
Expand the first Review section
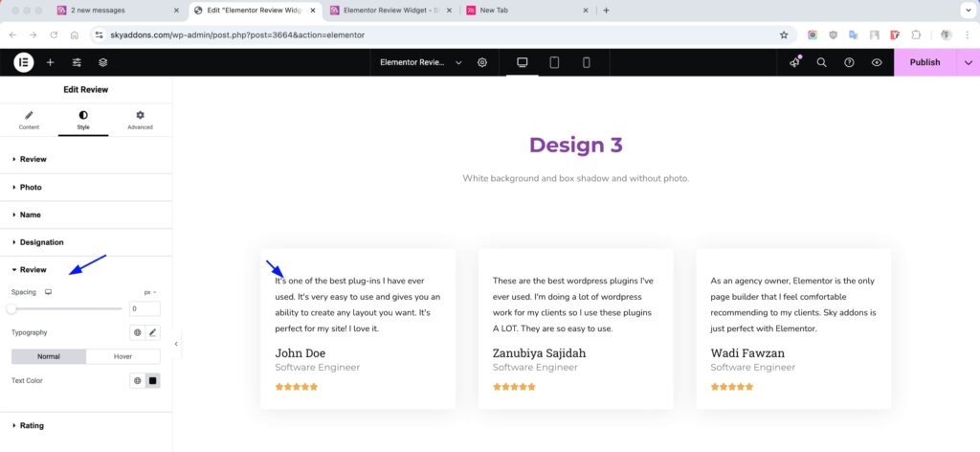pos(86,159)
